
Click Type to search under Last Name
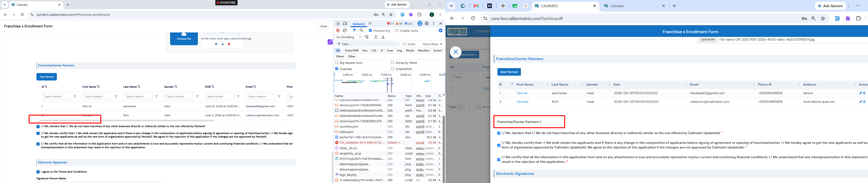coord(138,96)
